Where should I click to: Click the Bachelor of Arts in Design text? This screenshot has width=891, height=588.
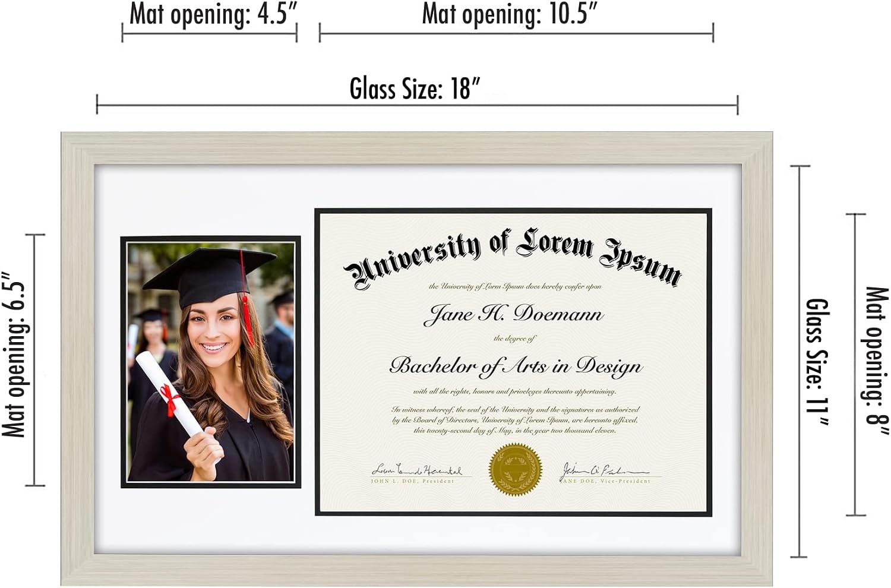[x=516, y=366]
